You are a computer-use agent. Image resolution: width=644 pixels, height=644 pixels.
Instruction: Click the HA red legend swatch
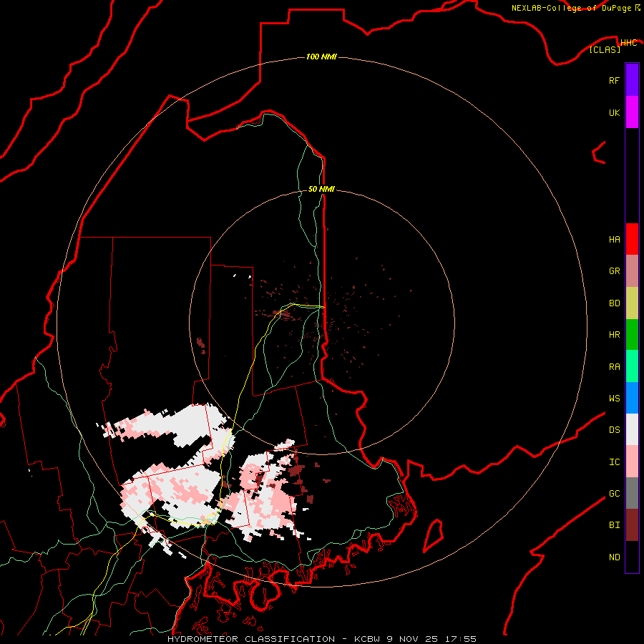pos(632,239)
